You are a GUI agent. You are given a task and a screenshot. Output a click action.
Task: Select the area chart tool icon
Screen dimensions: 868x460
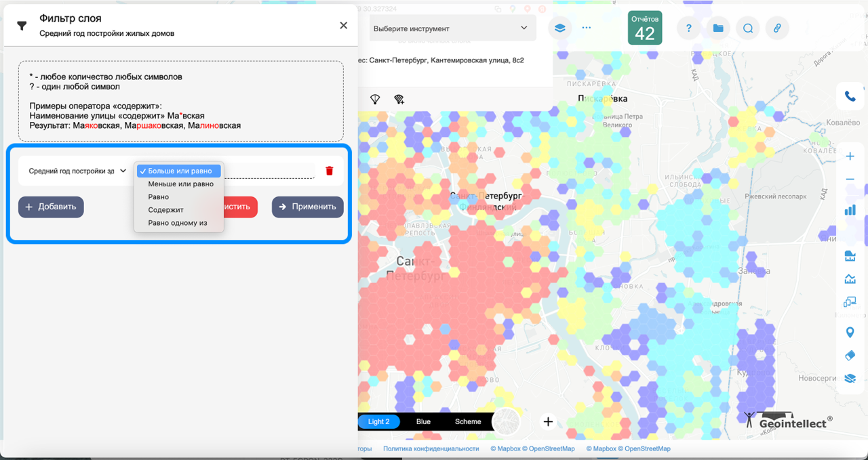click(x=850, y=278)
